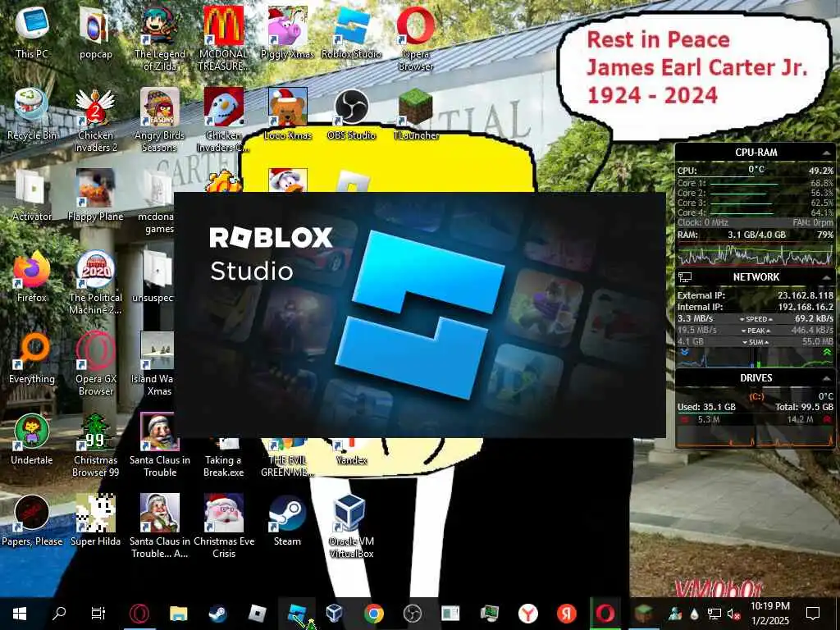
Task: Open the Angry Birds Seasons icon
Action: (159, 119)
